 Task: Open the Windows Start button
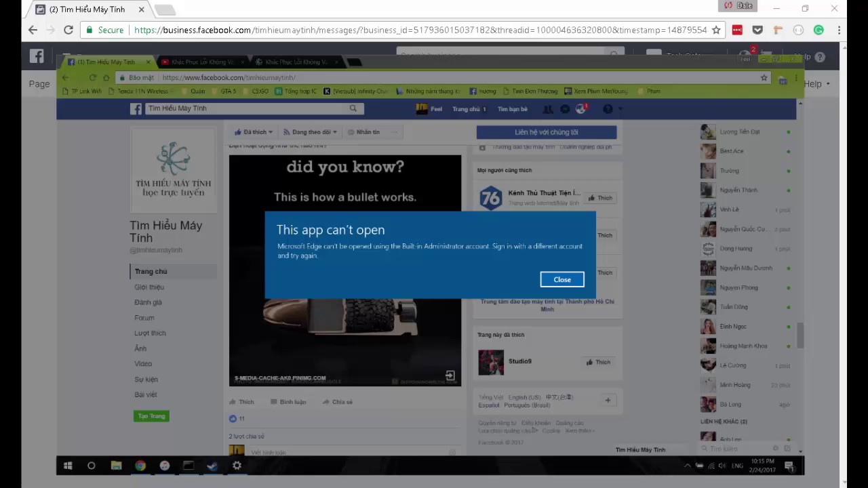[68, 466]
